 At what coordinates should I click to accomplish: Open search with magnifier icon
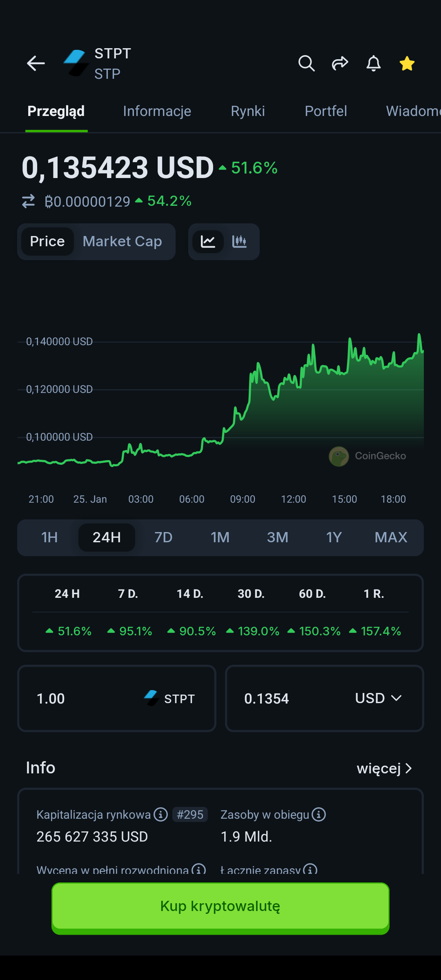(x=306, y=63)
